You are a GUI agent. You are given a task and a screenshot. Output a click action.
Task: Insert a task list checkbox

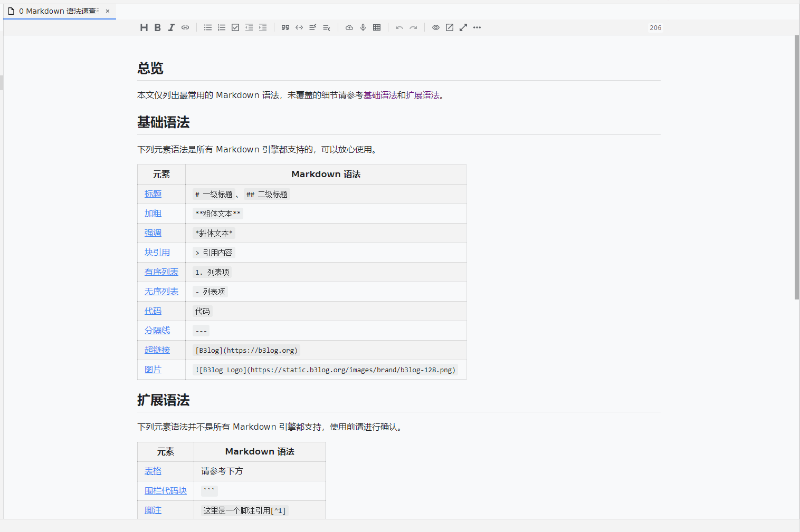tap(235, 27)
